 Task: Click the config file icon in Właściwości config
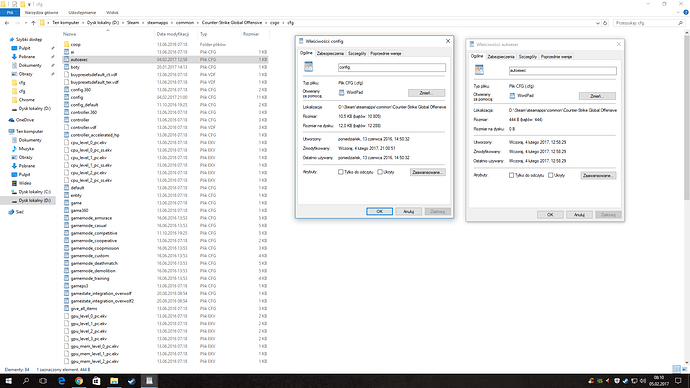click(308, 66)
